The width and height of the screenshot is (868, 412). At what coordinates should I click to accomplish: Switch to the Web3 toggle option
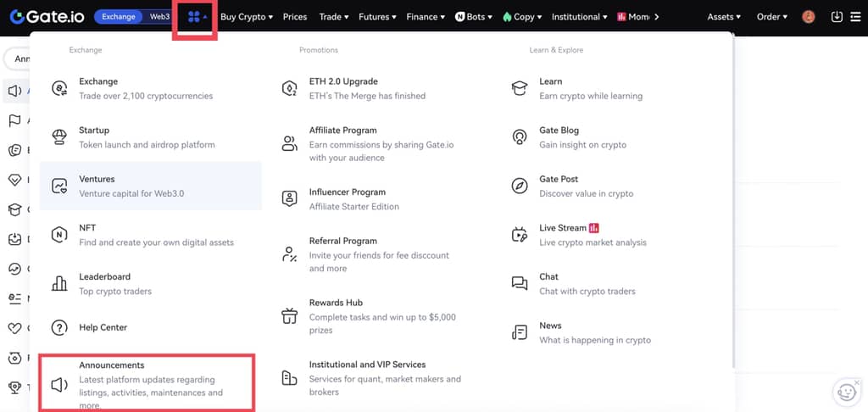(x=159, y=16)
